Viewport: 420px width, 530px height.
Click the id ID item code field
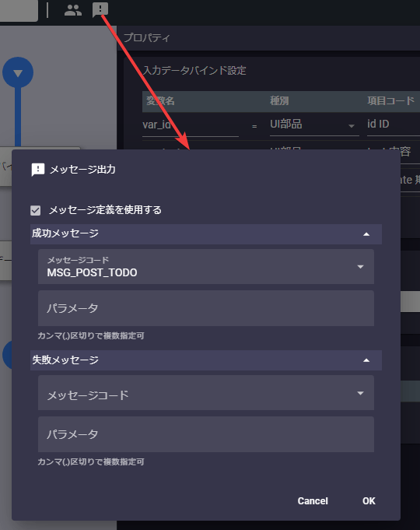pos(394,125)
